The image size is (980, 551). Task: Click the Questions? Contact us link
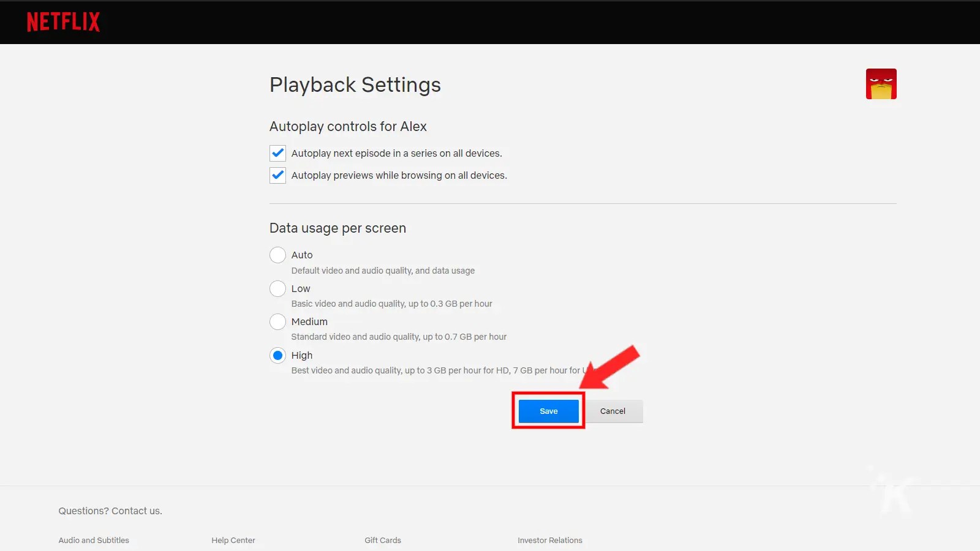tap(110, 510)
